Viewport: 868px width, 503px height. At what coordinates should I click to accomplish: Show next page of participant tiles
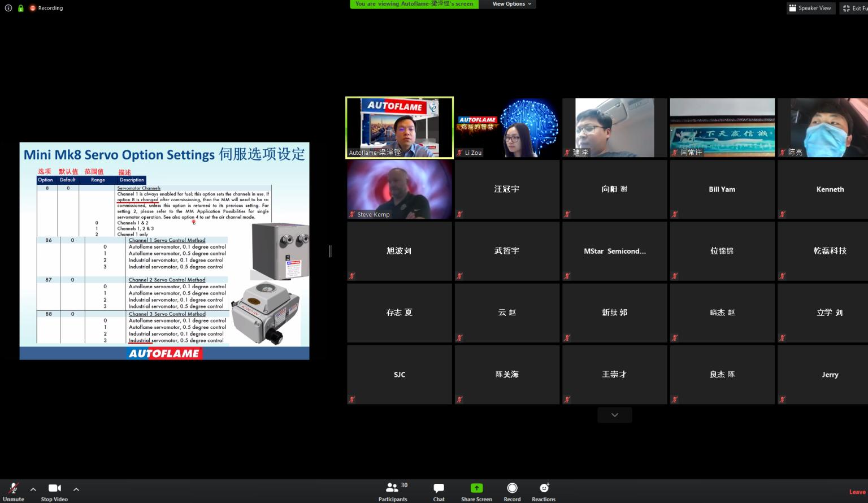tap(614, 415)
